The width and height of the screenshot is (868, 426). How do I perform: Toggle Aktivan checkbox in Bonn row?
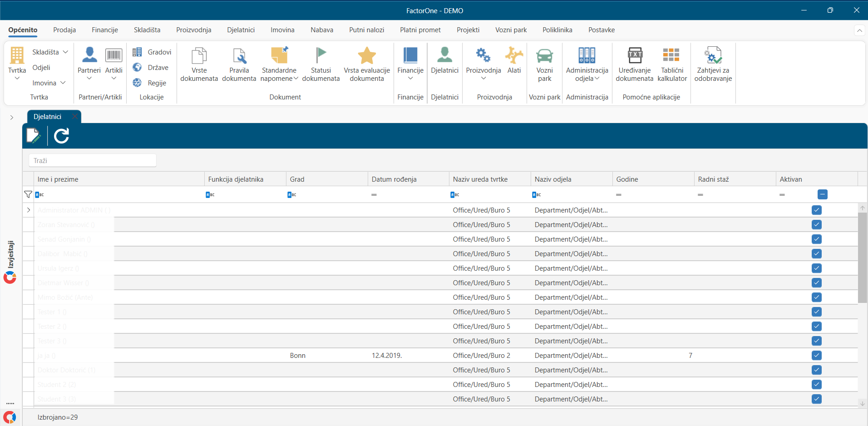[x=816, y=356]
